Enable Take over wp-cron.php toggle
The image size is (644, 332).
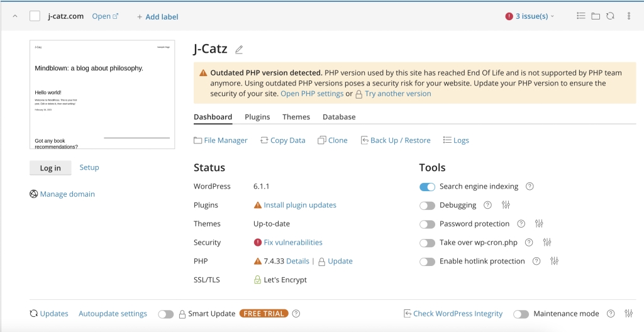click(427, 243)
